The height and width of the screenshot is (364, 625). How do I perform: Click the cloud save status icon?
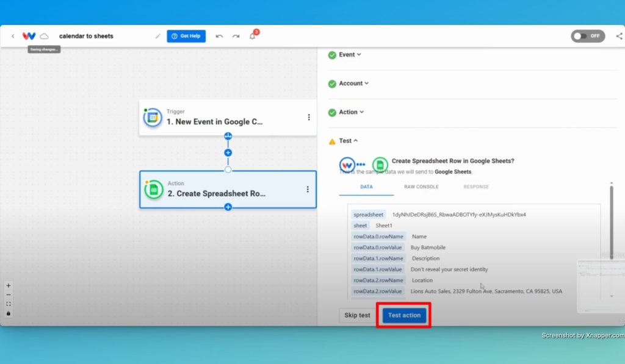[x=44, y=36]
